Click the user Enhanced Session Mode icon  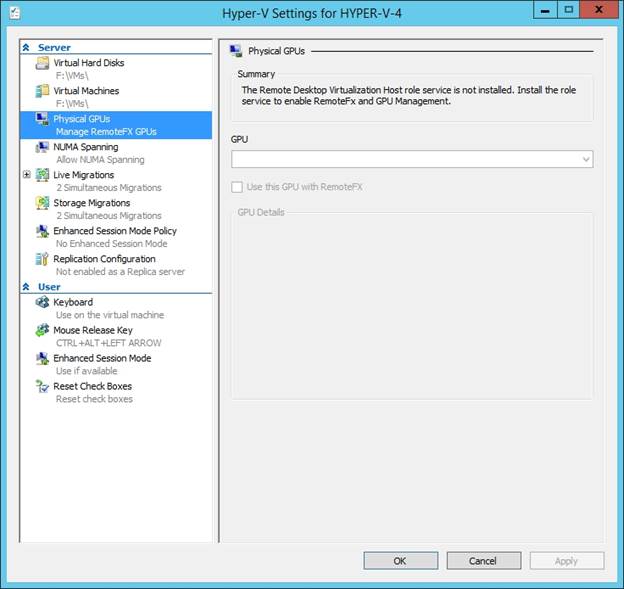point(42,358)
